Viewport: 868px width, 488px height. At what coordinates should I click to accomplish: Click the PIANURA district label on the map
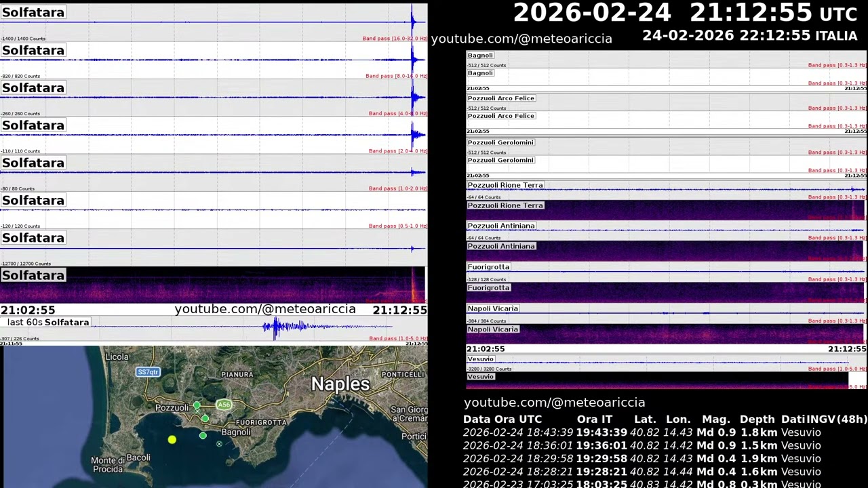click(237, 374)
